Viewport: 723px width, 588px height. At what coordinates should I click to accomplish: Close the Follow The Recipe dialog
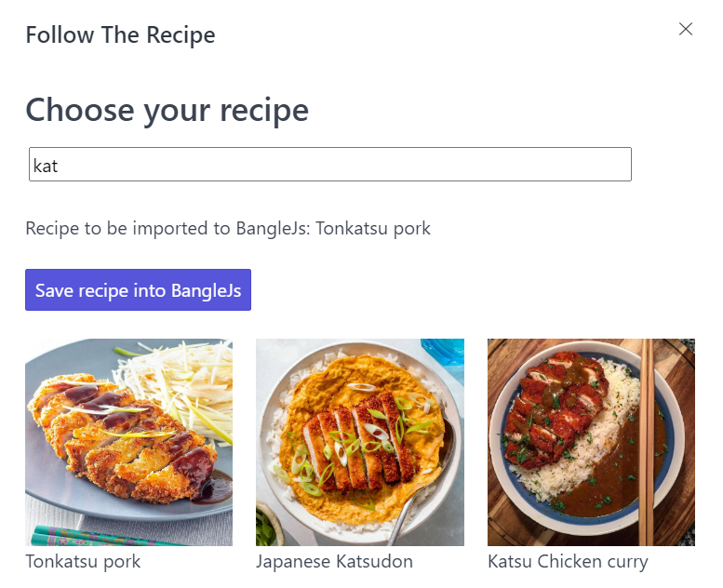pos(686,29)
